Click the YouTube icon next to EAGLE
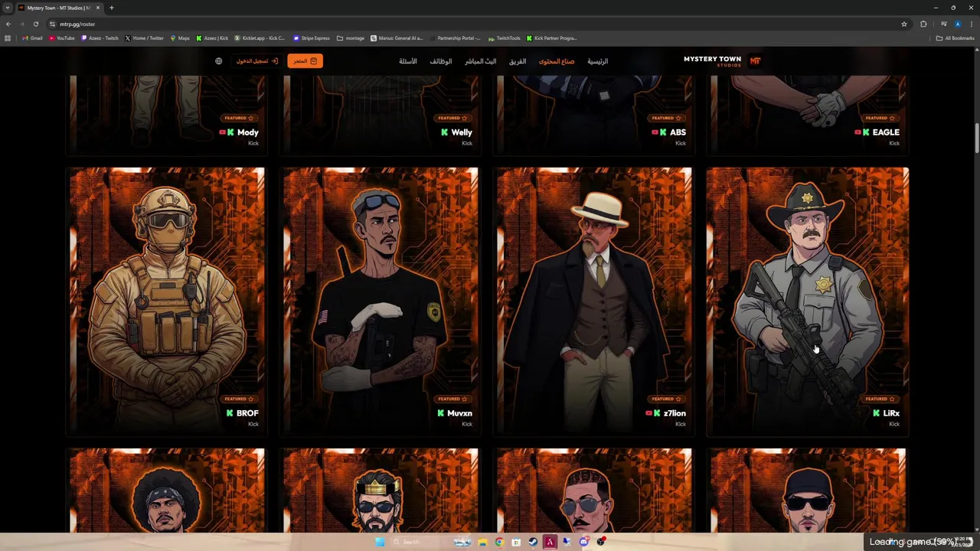The width and height of the screenshot is (980, 551). coord(858,132)
